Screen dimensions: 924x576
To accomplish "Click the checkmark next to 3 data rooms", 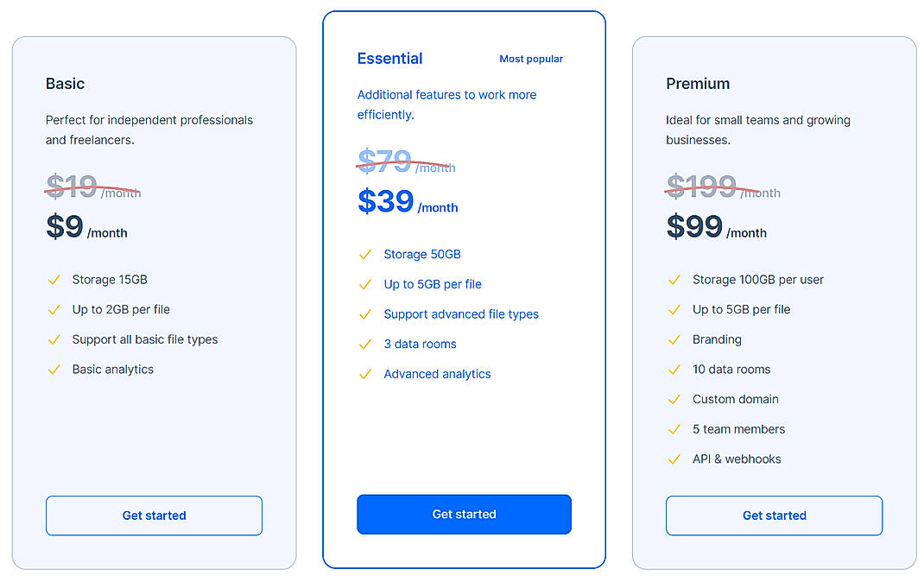I will (364, 344).
